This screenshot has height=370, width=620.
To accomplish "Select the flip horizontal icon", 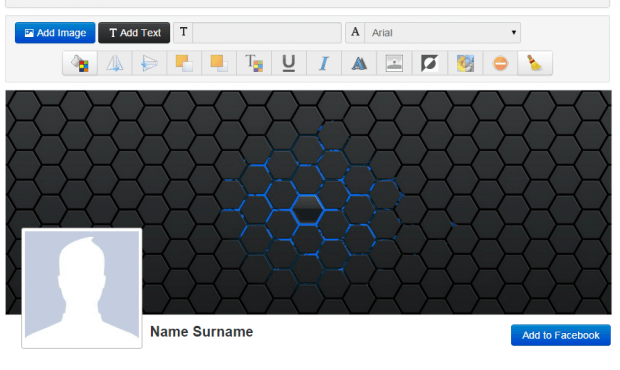I will pos(115,63).
